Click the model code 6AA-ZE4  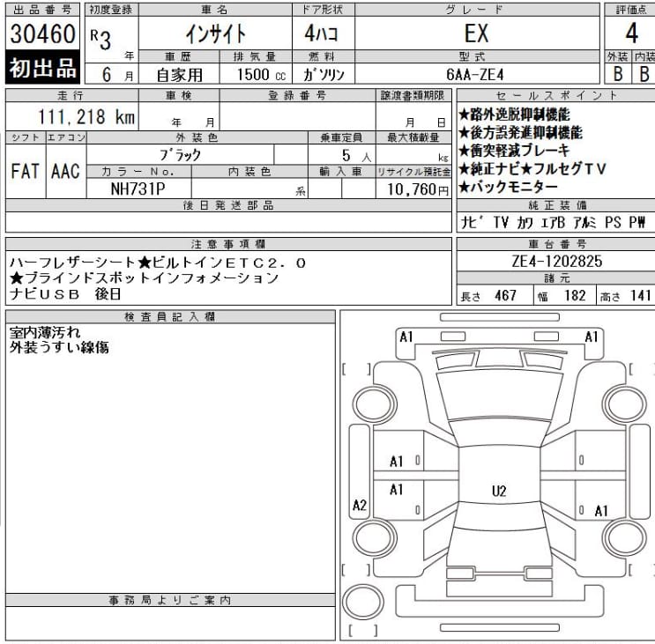tap(475, 75)
